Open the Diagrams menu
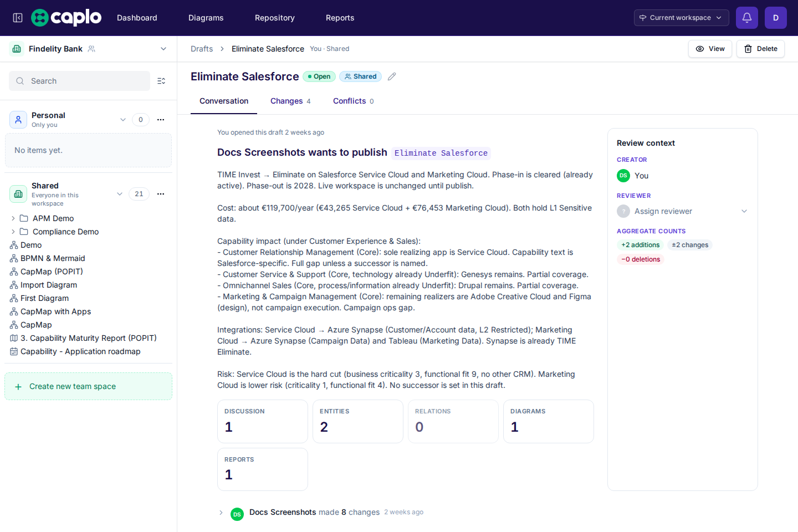The image size is (798, 532). pos(206,18)
